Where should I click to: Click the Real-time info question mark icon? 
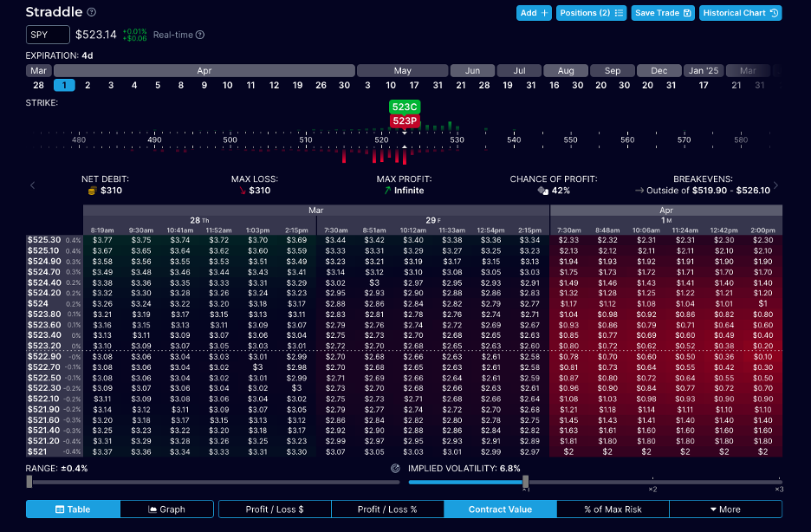pos(200,35)
